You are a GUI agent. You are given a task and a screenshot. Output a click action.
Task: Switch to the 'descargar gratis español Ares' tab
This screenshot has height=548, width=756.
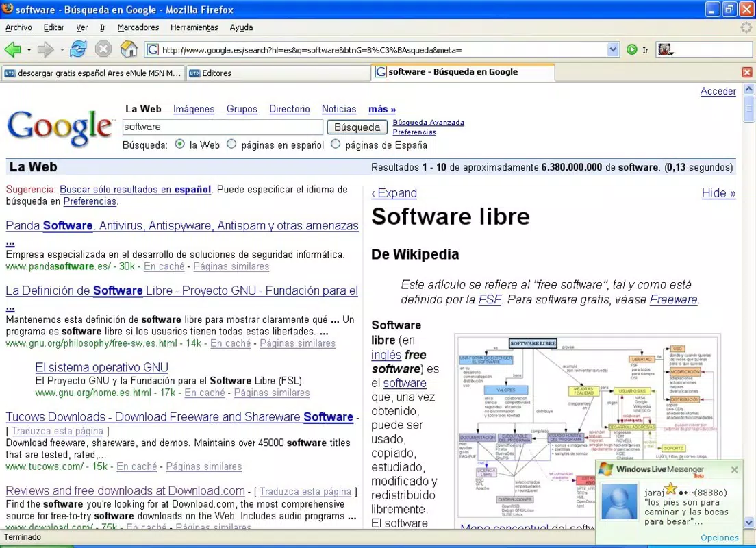(93, 73)
